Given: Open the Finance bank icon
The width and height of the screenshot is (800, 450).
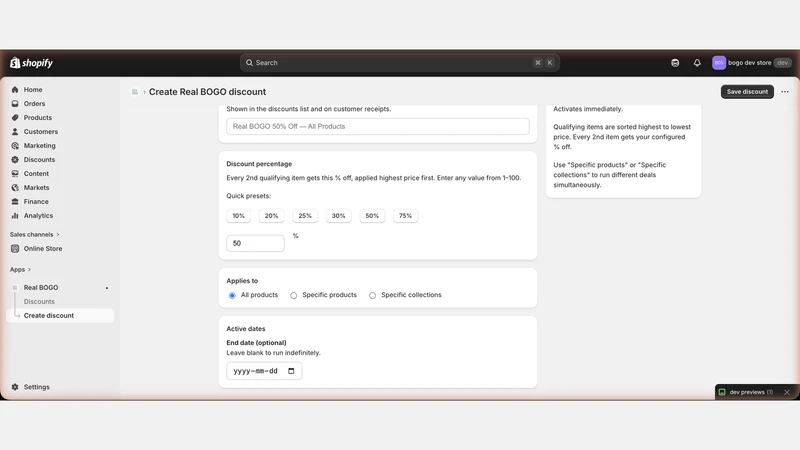Looking at the screenshot, I should pyautogui.click(x=15, y=202).
